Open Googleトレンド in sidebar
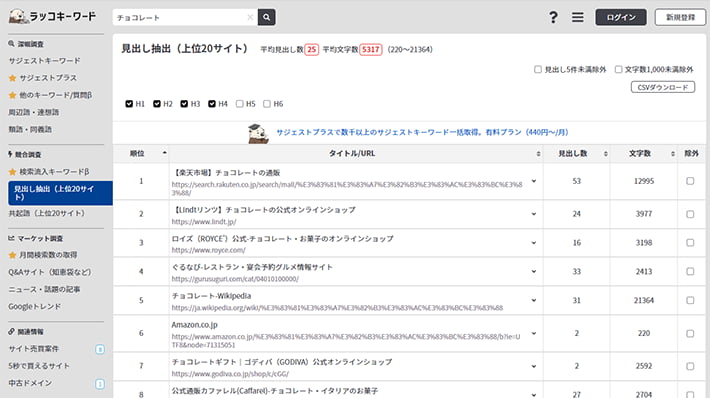Image resolution: width=710 pixels, height=398 pixels. tap(34, 307)
